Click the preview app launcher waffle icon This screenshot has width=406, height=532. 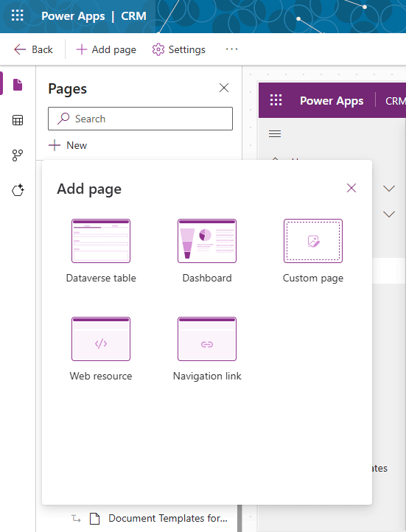pyautogui.click(x=276, y=100)
